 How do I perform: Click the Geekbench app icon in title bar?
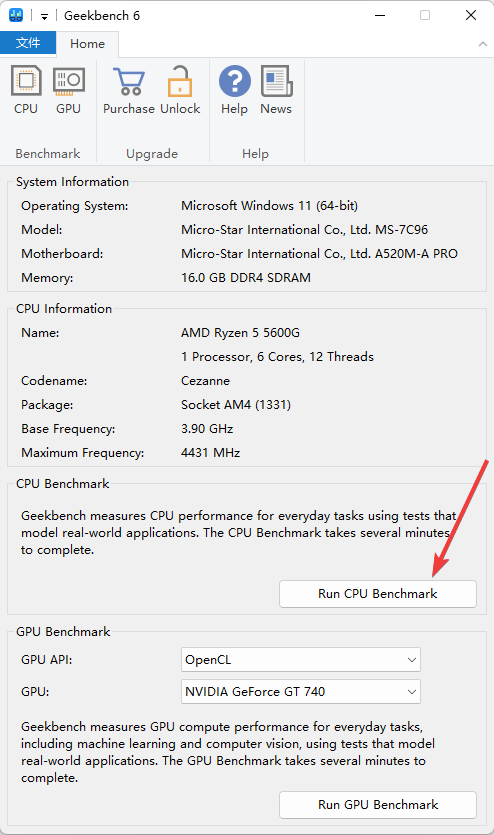point(16,15)
